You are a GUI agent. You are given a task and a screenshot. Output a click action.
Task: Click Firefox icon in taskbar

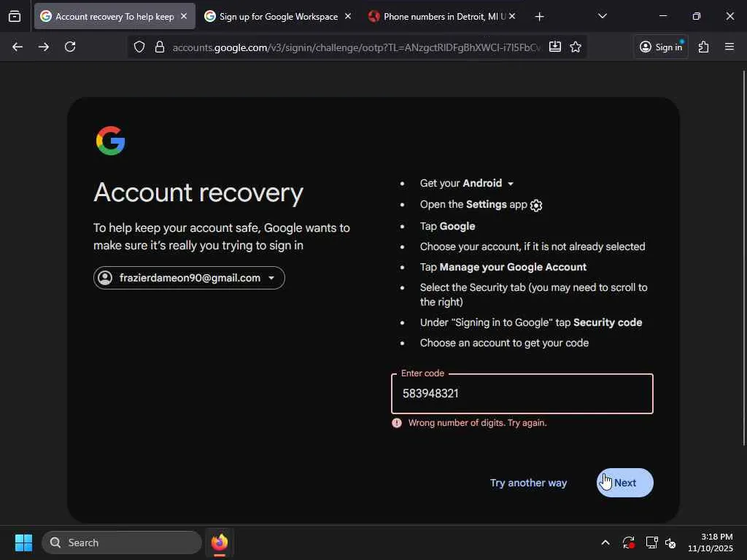pos(220,542)
